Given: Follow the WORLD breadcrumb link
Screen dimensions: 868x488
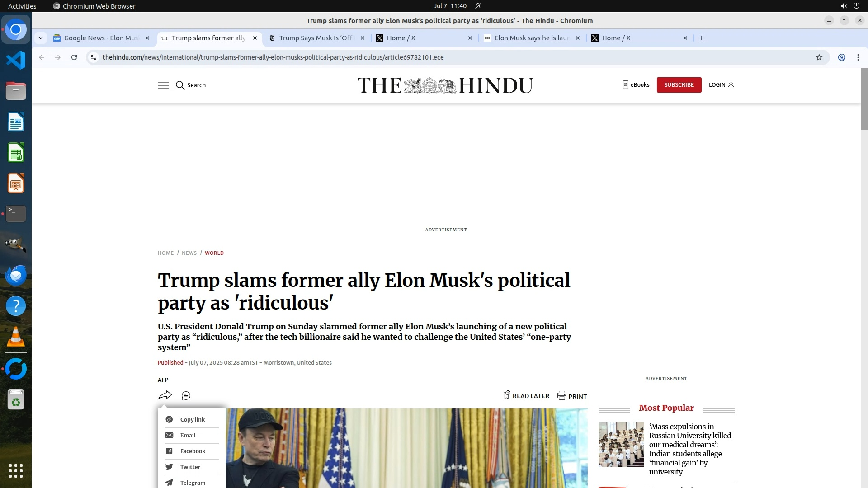Looking at the screenshot, I should (x=214, y=253).
